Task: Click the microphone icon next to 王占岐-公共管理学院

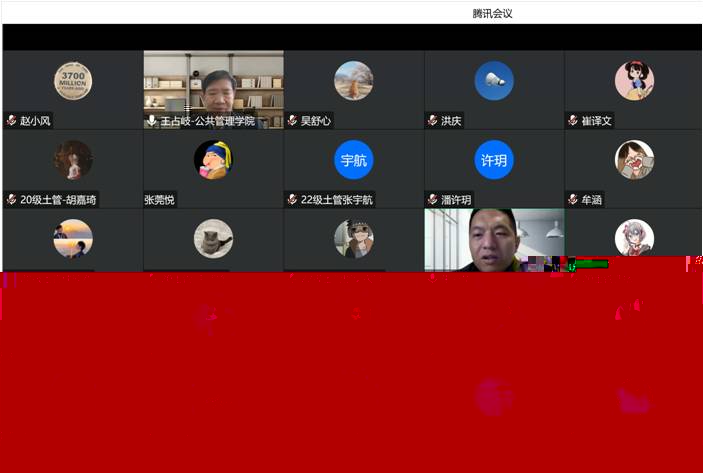Action: [151, 121]
